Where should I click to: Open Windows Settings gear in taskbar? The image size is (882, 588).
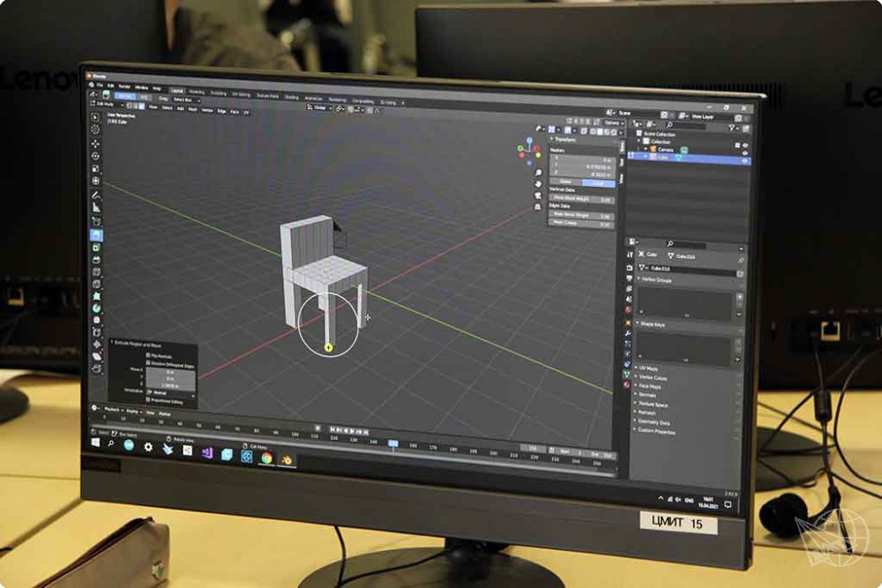point(148,447)
